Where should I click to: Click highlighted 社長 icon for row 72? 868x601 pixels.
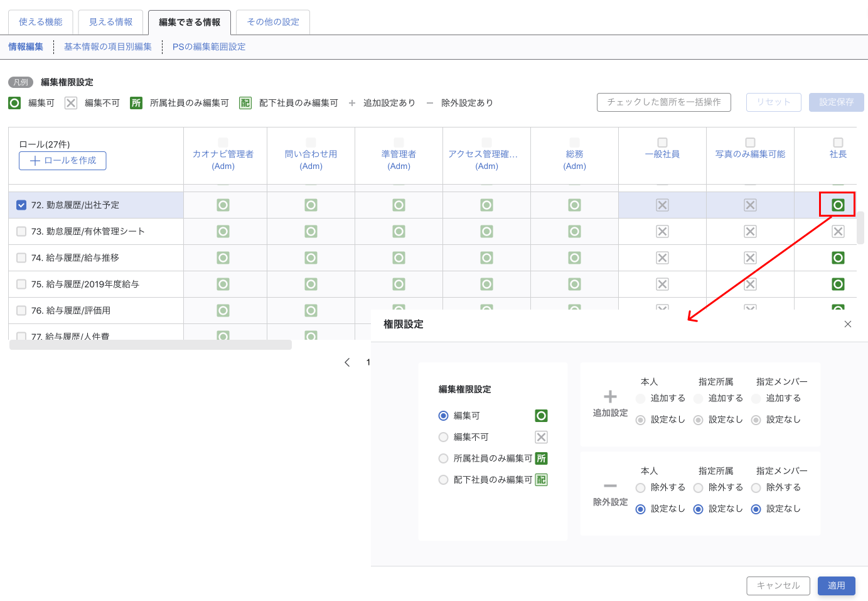pyautogui.click(x=837, y=205)
